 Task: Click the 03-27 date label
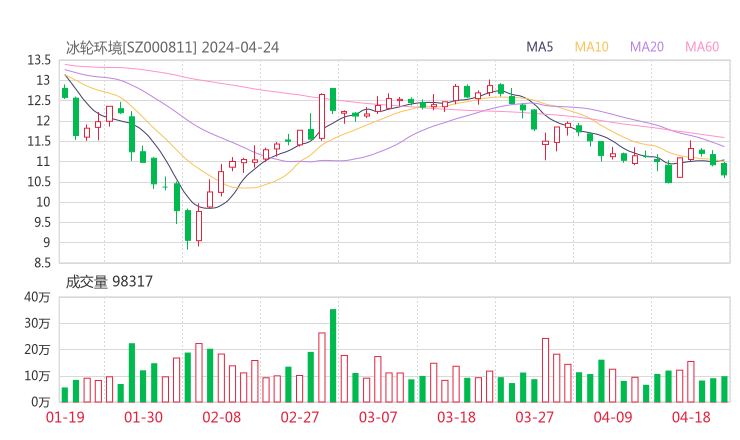point(534,418)
